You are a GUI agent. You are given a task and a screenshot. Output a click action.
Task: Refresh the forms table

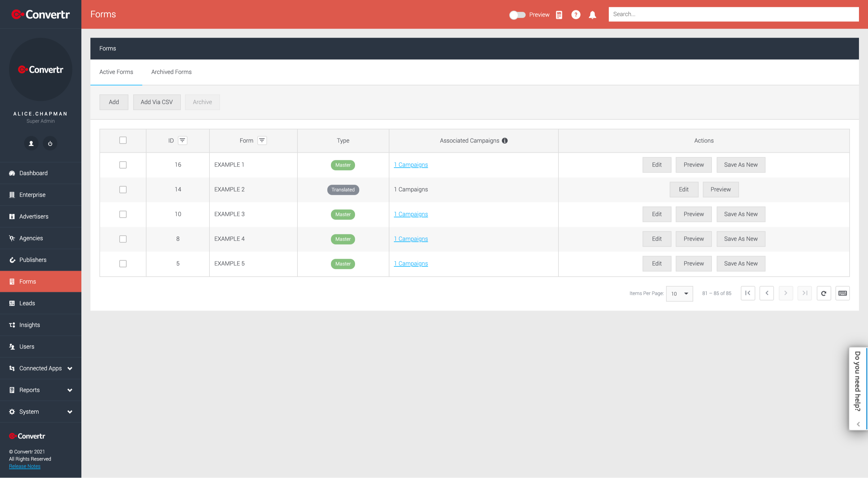click(823, 293)
